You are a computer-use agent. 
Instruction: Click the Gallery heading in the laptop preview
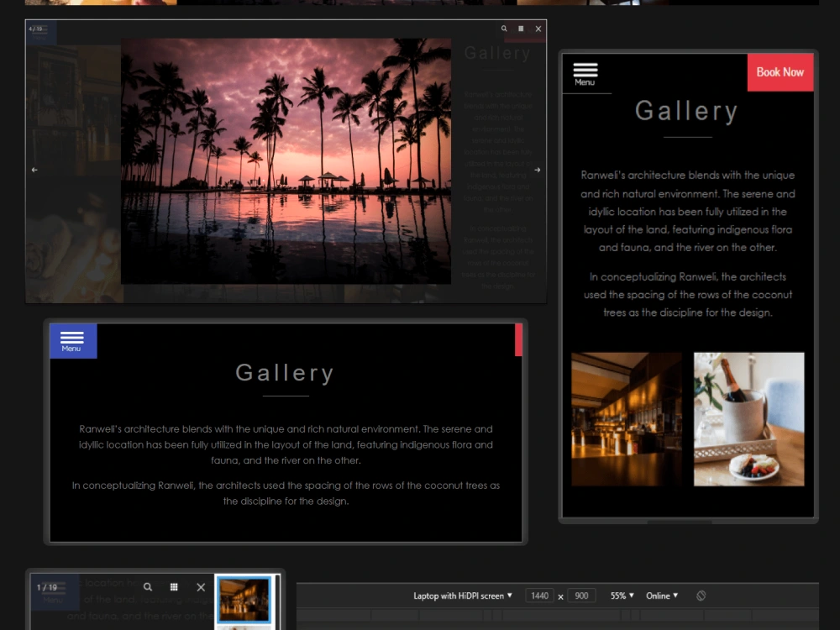tap(286, 372)
